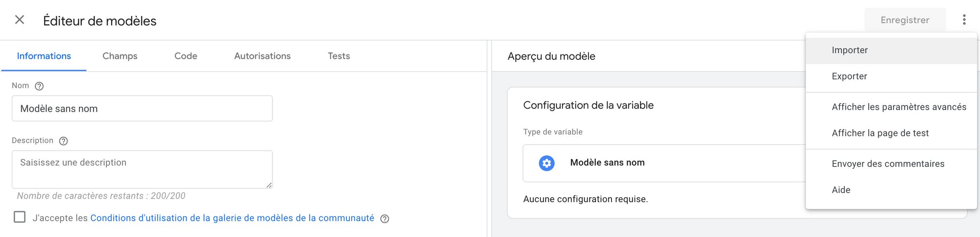980x237 pixels.
Task: Click the Enregistrer button
Action: coord(905,20)
